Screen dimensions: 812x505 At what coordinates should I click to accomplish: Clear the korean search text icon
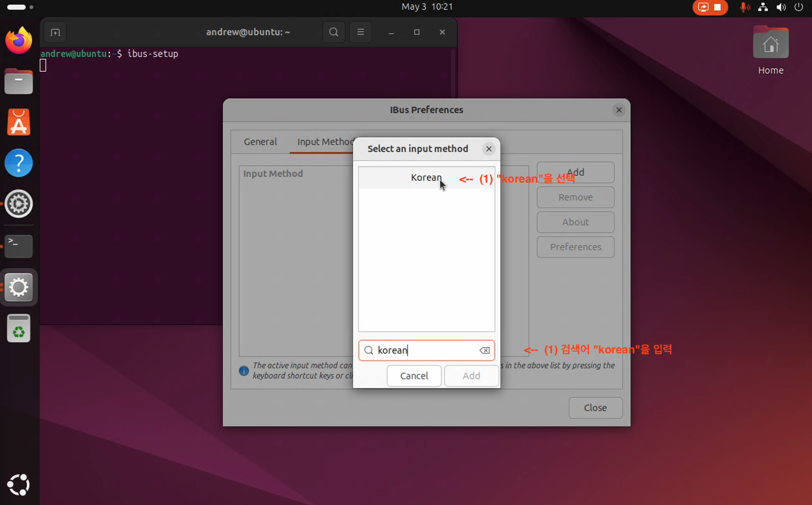(x=485, y=350)
